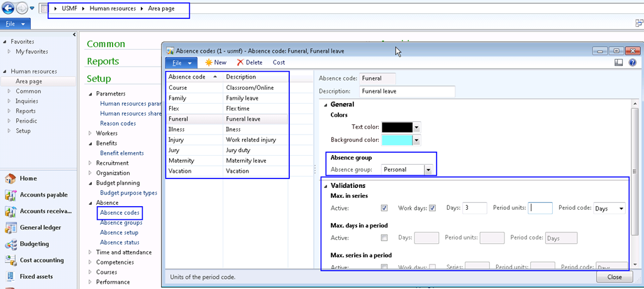Click the Back navigation arrow

(9, 9)
